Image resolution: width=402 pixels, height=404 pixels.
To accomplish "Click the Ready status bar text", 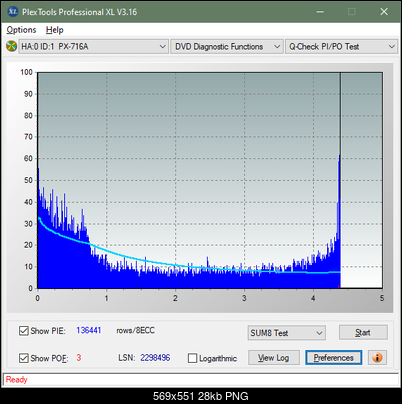I will click(x=16, y=380).
